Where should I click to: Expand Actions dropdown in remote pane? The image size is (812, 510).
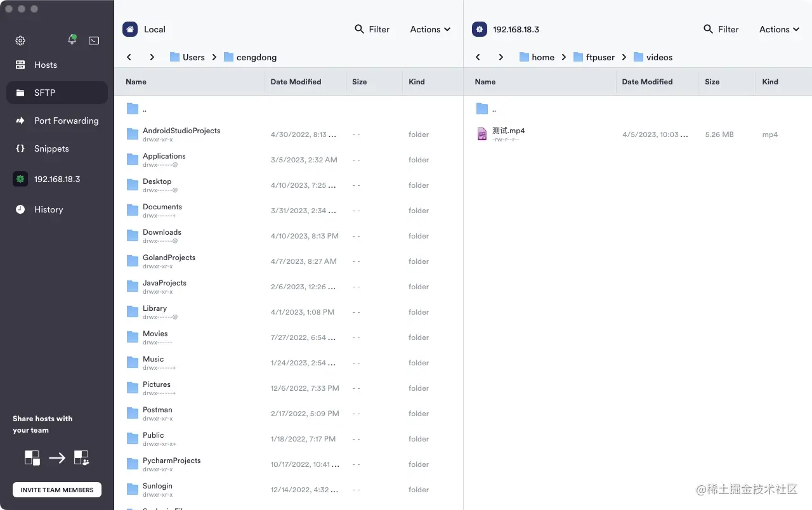coord(779,29)
